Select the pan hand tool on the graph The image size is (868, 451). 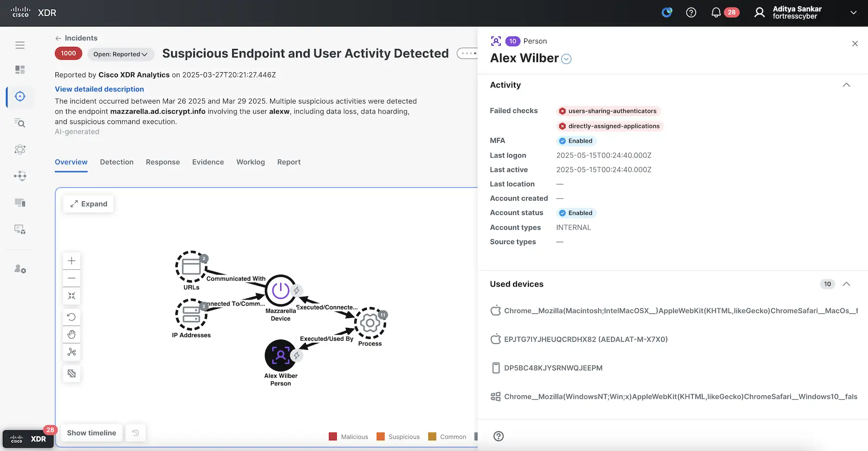[x=72, y=334]
